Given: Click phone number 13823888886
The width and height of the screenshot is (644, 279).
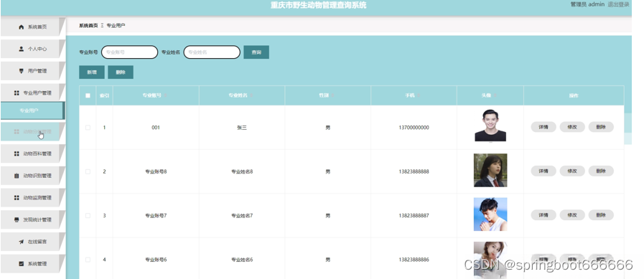Looking at the screenshot, I should 414,260.
